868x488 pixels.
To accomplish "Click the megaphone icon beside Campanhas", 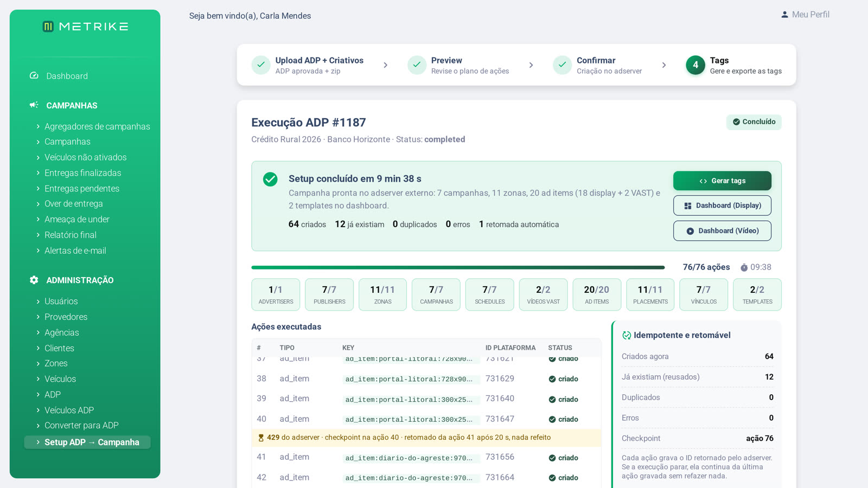I will (34, 105).
